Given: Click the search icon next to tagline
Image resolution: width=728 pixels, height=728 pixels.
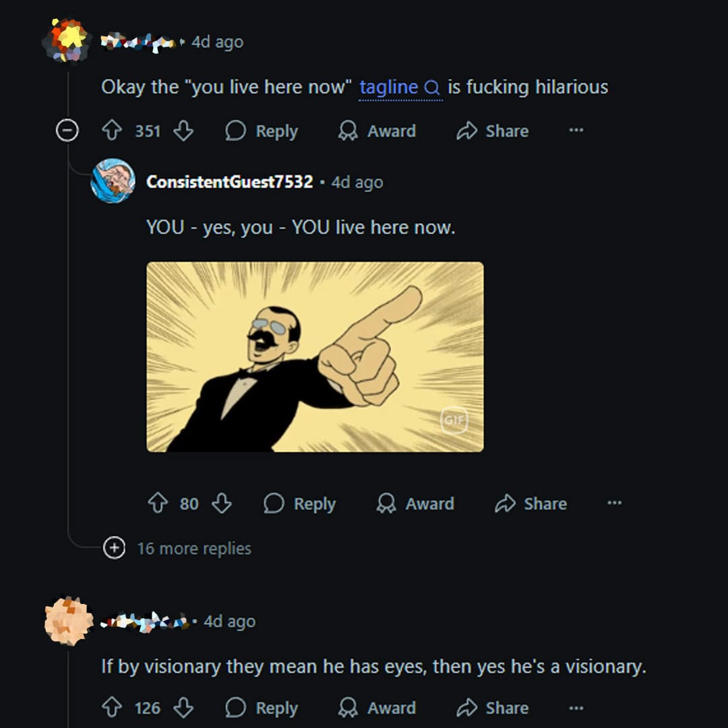Looking at the screenshot, I should [432, 88].
